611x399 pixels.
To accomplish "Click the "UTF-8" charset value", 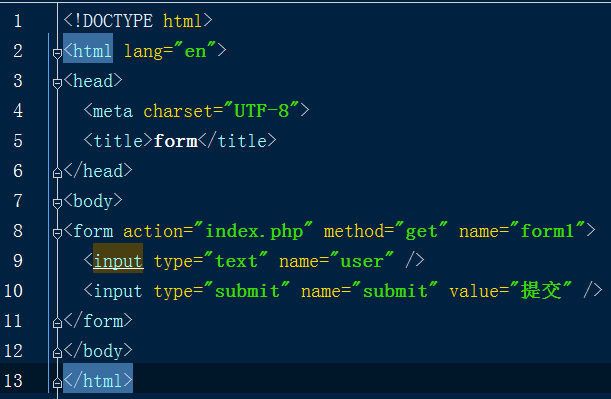I will tap(261, 110).
